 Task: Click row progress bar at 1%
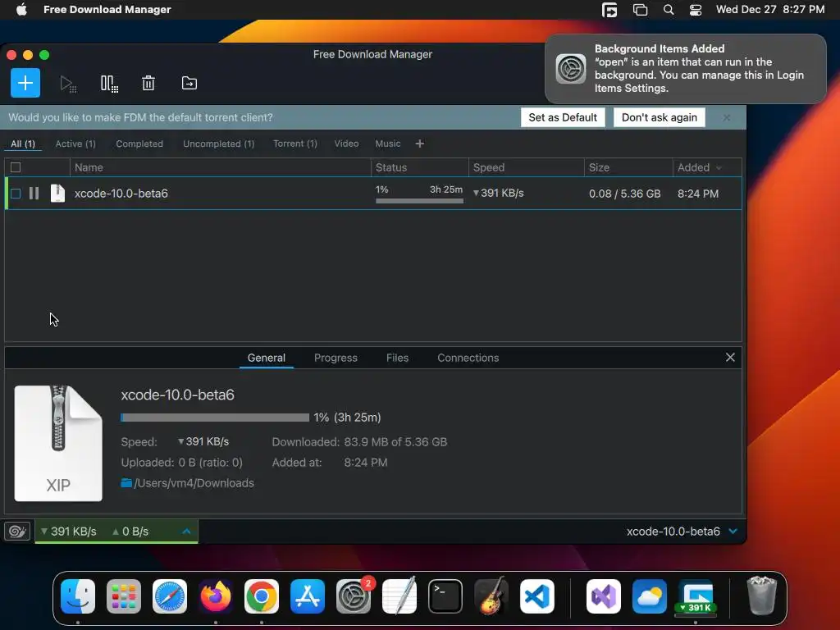tap(419, 201)
